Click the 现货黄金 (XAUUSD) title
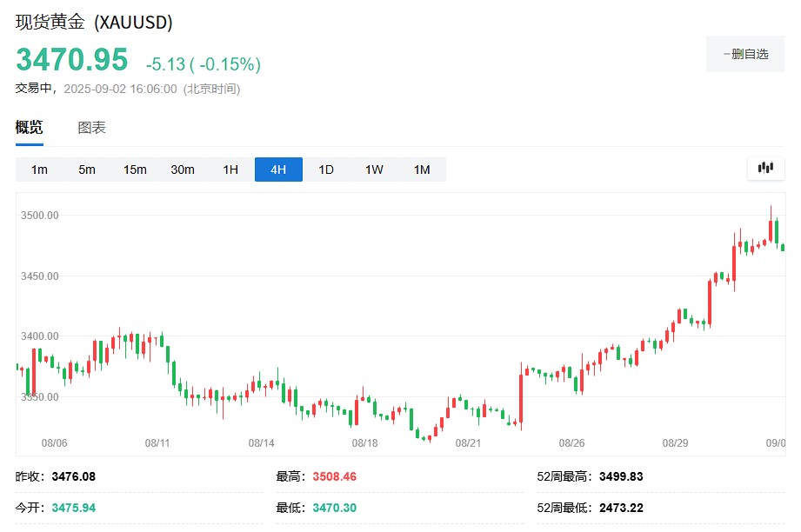The image size is (801, 532). 94,22
